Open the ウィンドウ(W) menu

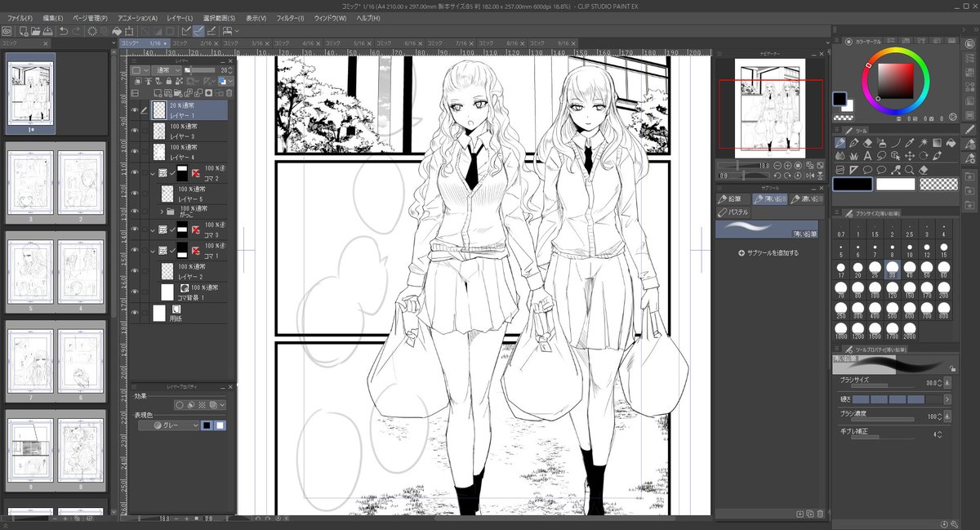click(330, 17)
